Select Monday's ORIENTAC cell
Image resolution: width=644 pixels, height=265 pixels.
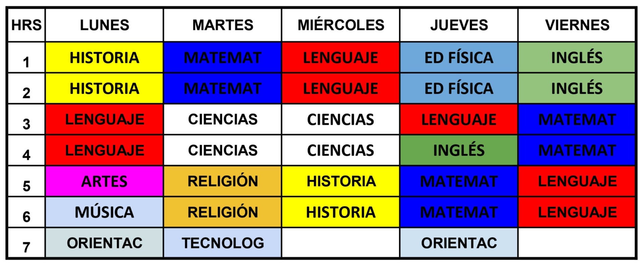104,243
